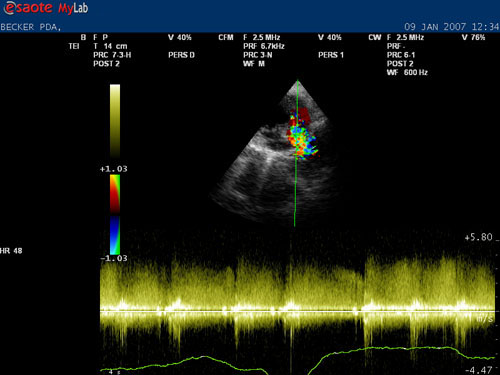
Task: Select the CFM mode parameter label
Action: click(226, 37)
